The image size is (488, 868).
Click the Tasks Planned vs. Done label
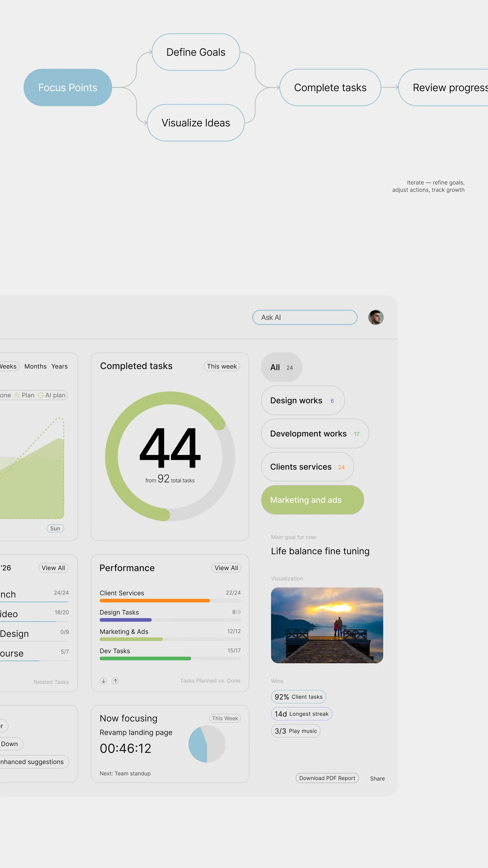click(210, 681)
